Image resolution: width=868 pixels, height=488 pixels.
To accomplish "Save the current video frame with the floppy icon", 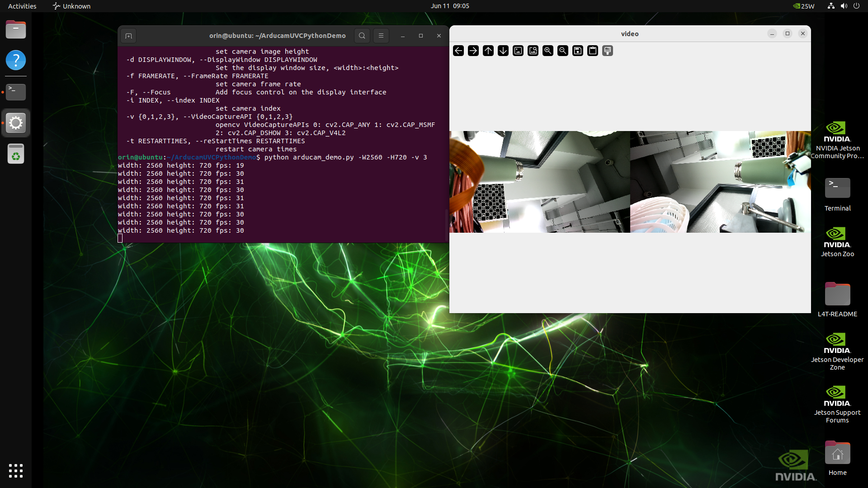I will tap(578, 51).
